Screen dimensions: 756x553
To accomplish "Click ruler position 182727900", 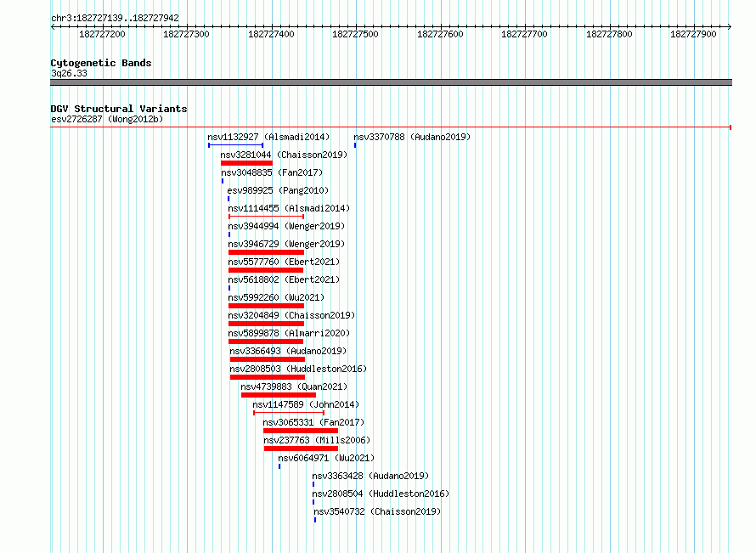I will 693,34.
